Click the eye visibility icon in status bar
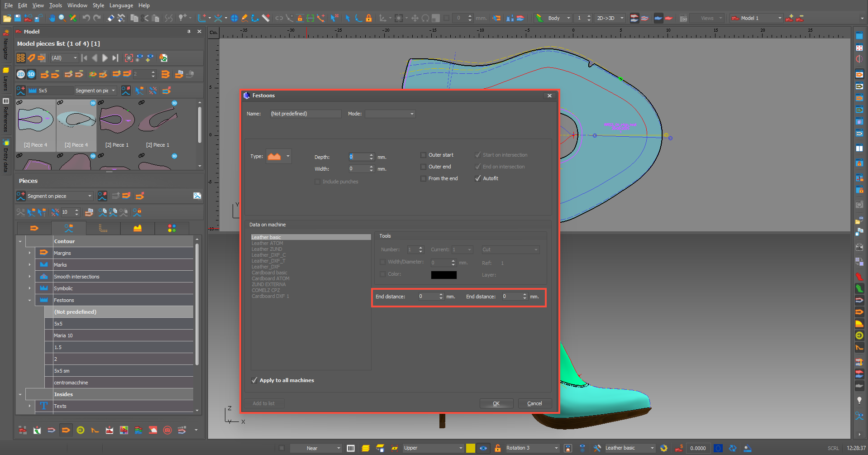The height and width of the screenshot is (455, 868). tap(483, 448)
